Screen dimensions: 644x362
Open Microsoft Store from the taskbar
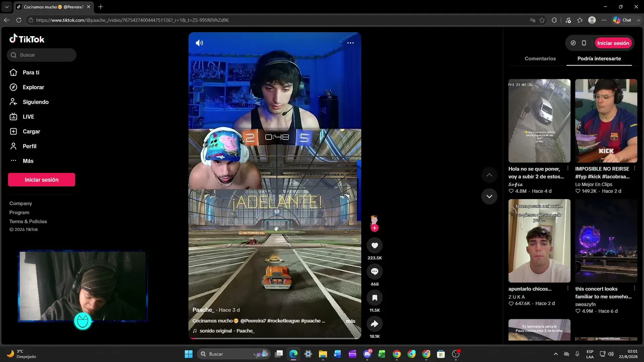coord(441,354)
